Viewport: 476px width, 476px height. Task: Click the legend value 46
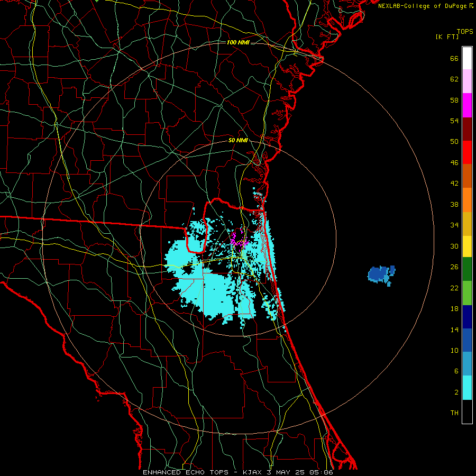(454, 162)
